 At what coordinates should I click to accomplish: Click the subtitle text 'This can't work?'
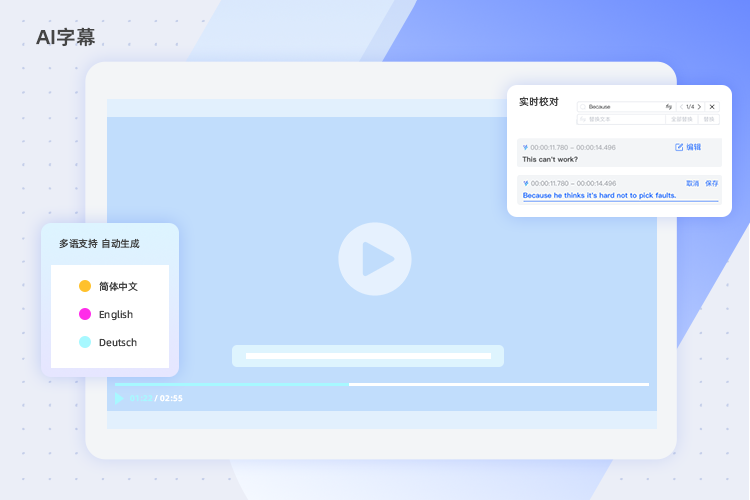point(550,159)
